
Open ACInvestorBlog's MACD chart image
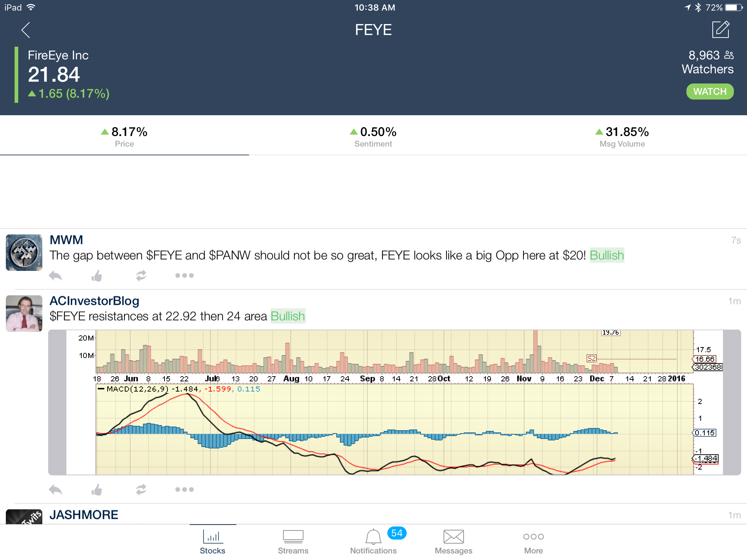click(395, 402)
